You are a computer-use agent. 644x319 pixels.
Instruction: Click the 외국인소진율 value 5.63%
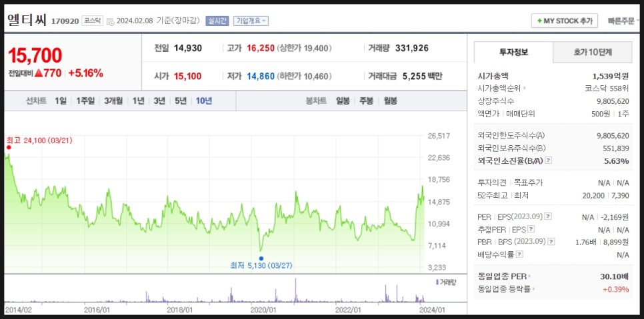pos(616,160)
